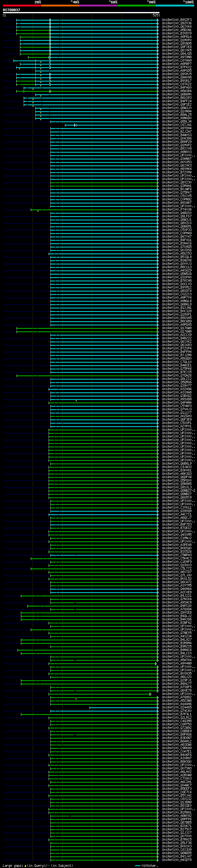Select hit label UniRef100_O24465
The image size is (197, 868).
pyautogui.click(x=176, y=708)
